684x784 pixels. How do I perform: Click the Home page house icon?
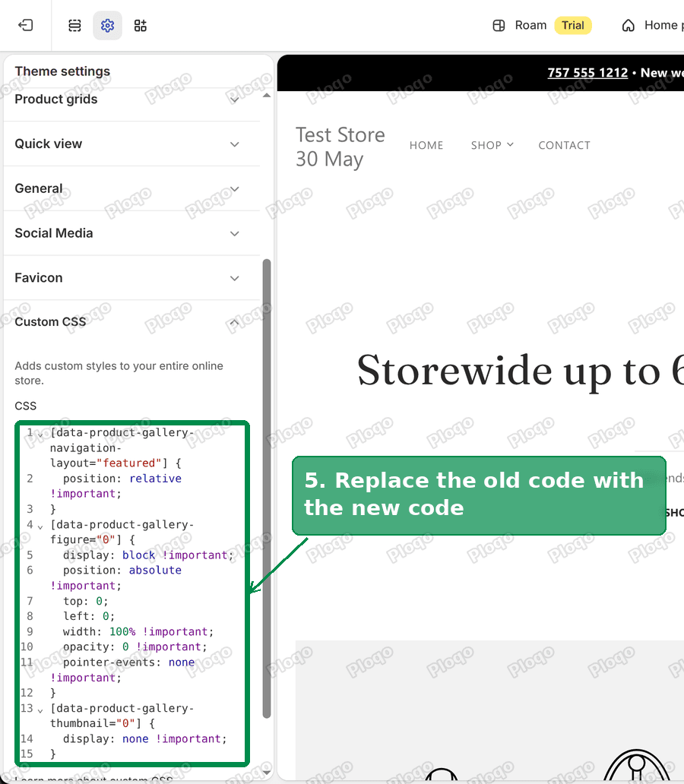pyautogui.click(x=629, y=26)
